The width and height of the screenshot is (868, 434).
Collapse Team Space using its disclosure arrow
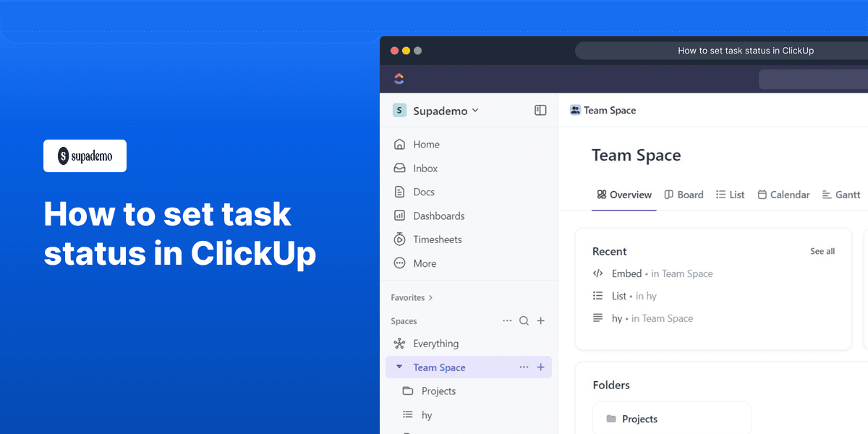click(x=399, y=367)
